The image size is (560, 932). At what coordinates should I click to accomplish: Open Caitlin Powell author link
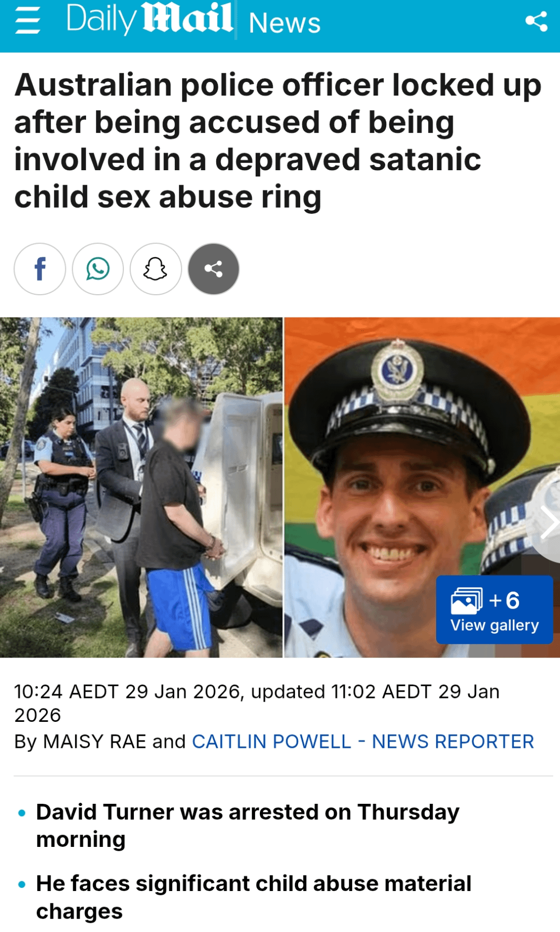pyautogui.click(x=272, y=742)
